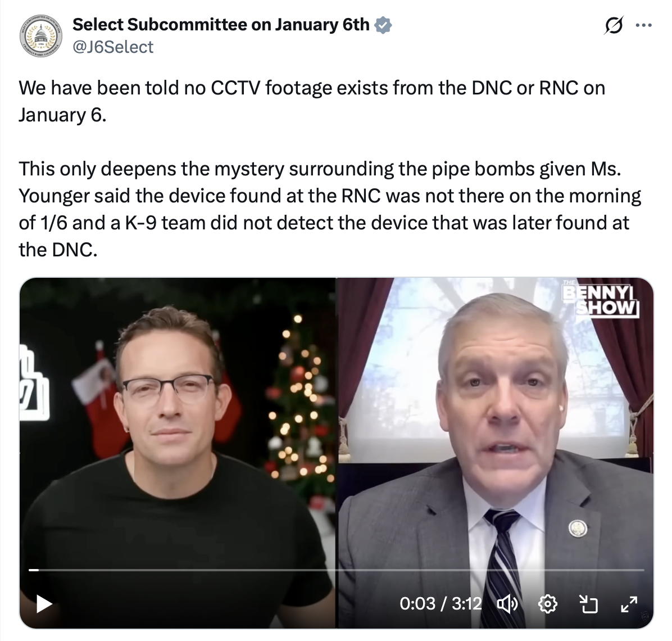Open the three-dot more options menu

644,25
